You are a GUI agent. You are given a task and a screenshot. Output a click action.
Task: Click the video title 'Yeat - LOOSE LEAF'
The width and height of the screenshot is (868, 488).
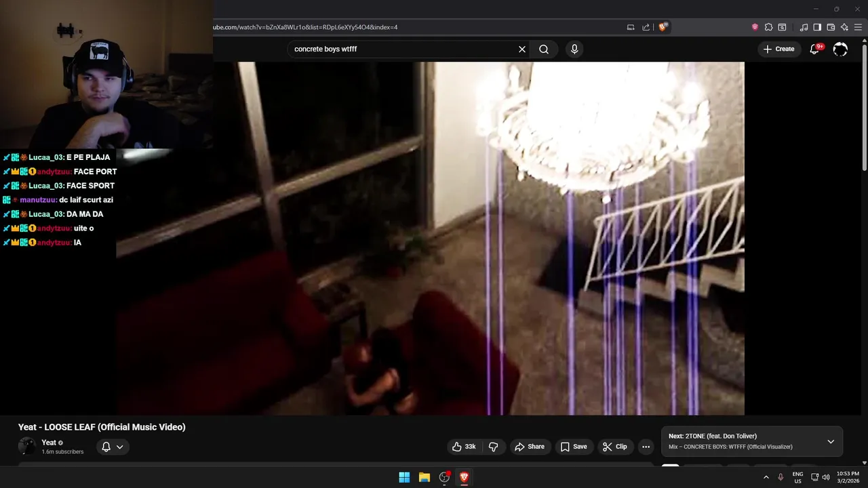(x=102, y=427)
